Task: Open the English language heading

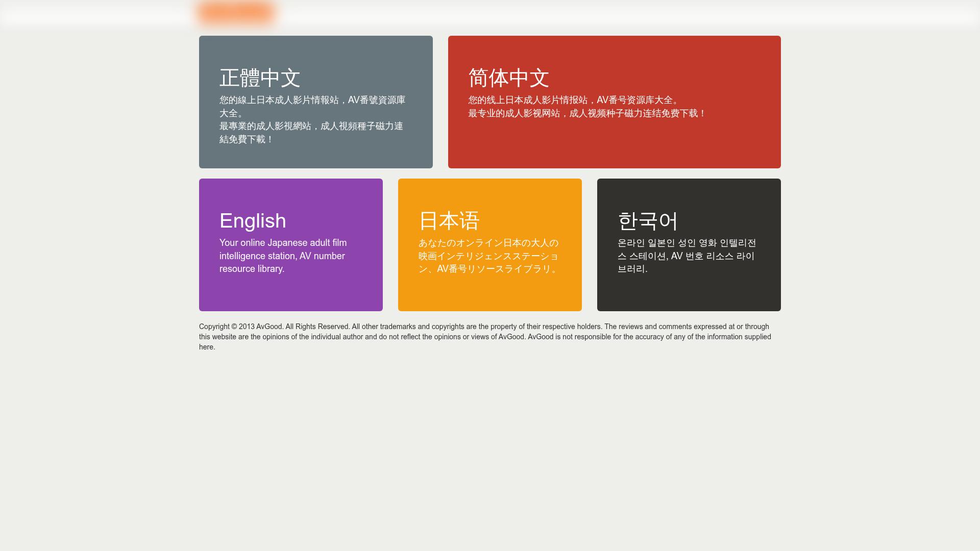Action: [x=253, y=220]
